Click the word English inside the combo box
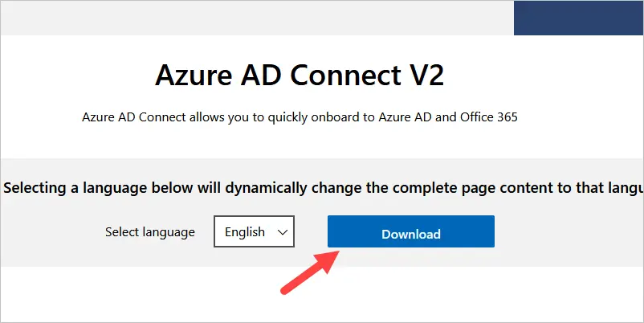Viewport: 644px width, 323px height. (x=244, y=231)
